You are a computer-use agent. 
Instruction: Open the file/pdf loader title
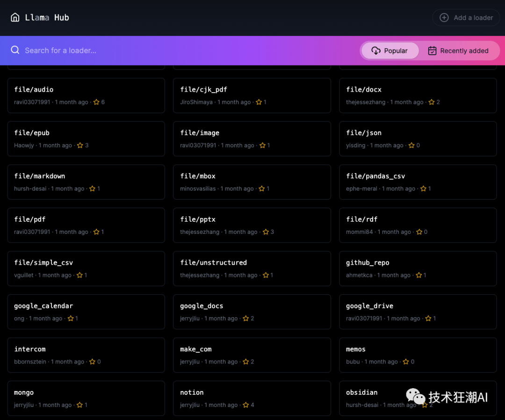(x=29, y=219)
